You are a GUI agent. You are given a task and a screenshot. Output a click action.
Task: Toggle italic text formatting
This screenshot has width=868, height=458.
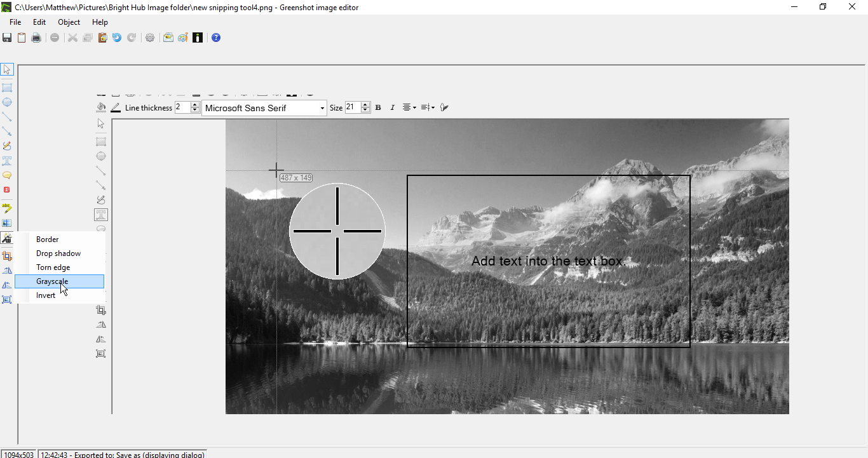[392, 107]
